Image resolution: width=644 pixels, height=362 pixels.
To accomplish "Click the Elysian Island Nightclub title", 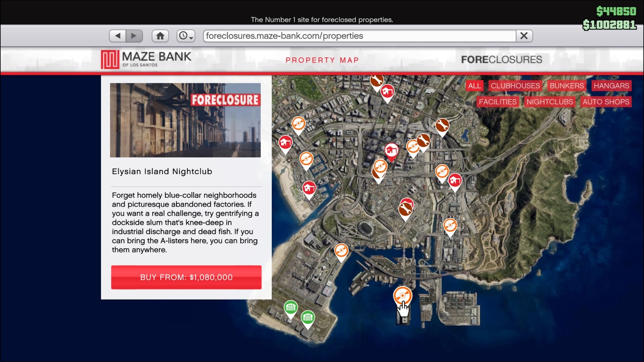I will click(x=162, y=172).
